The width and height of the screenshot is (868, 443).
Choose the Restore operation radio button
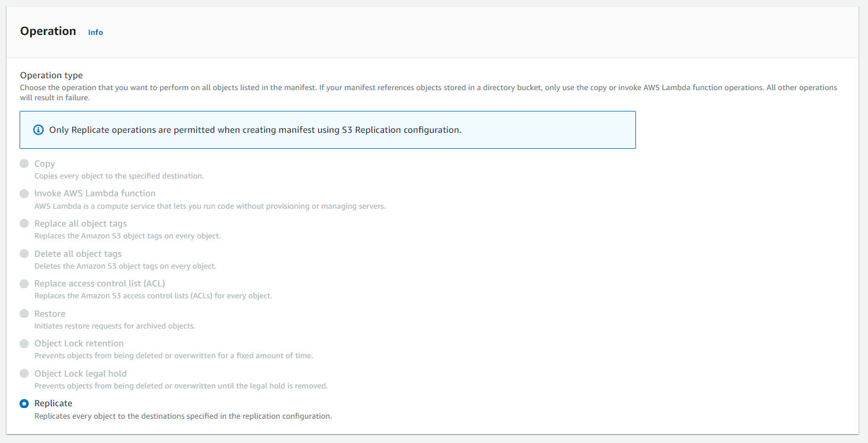pos(24,314)
